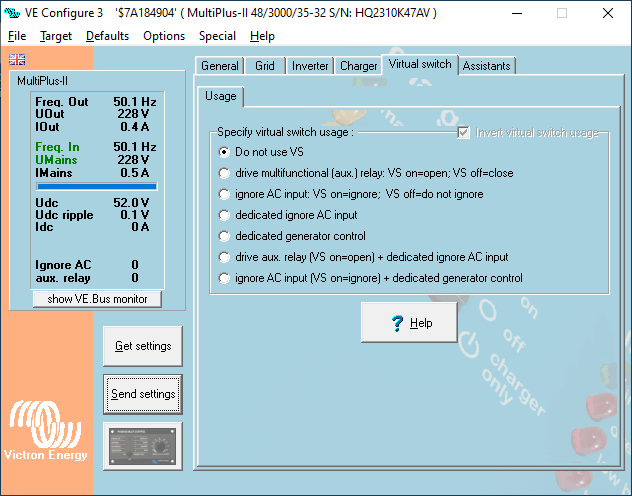This screenshot has width=632, height=496.
Task: Open the Defaults menu
Action: pos(107,36)
